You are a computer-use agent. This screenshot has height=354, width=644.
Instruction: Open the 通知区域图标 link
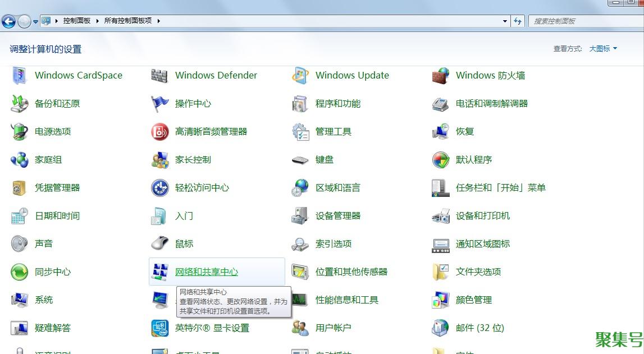(x=483, y=243)
